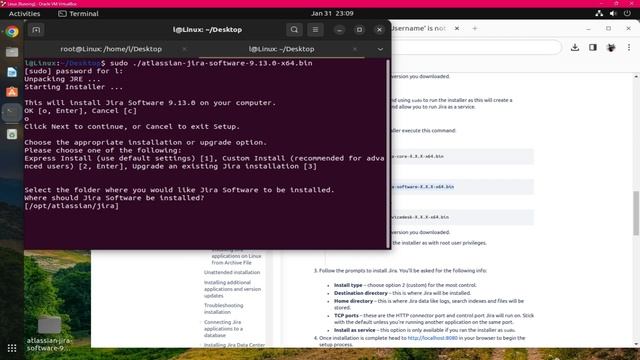Open Chrome downloads icon
The image size is (640, 360).
575,47
